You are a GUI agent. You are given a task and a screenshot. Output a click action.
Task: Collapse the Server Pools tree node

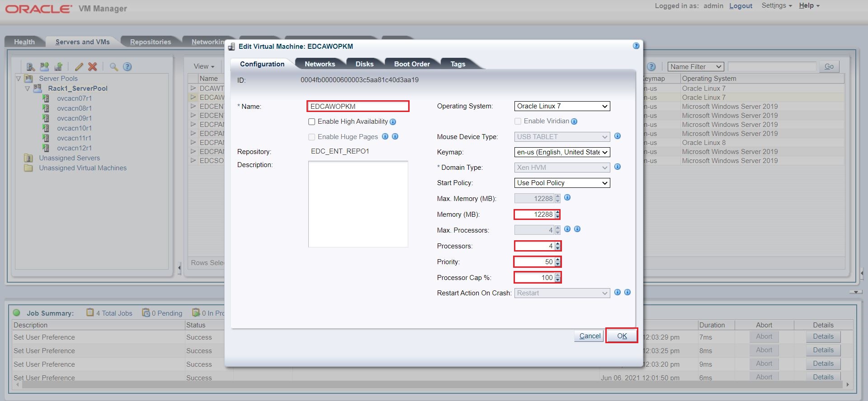(x=19, y=79)
